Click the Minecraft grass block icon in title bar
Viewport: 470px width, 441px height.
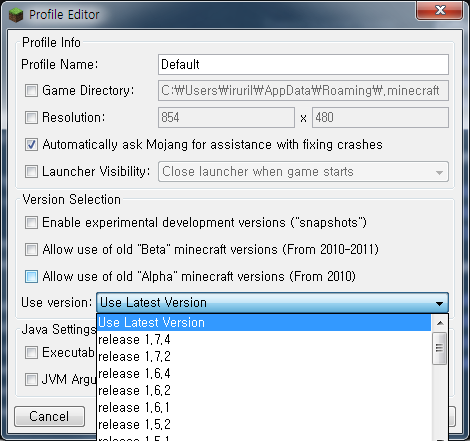tap(16, 15)
